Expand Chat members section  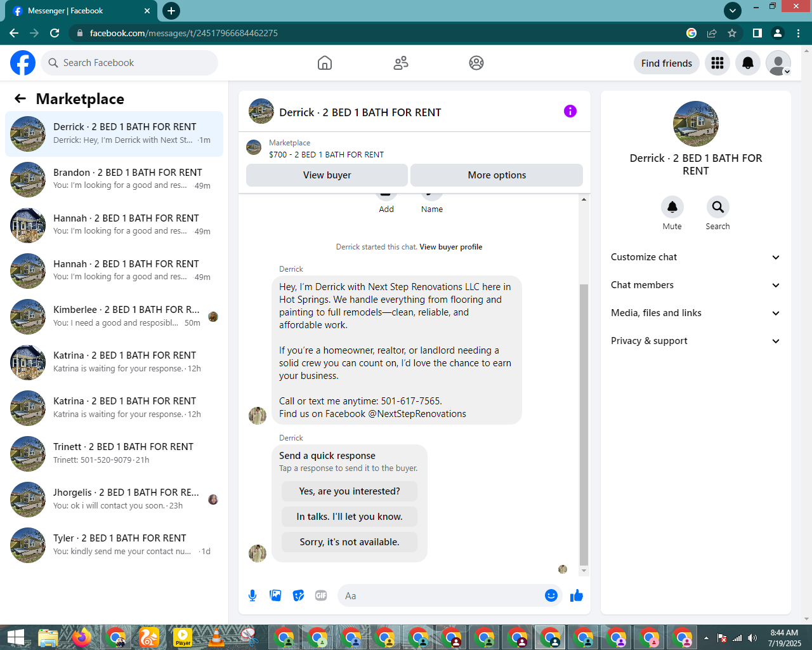696,285
